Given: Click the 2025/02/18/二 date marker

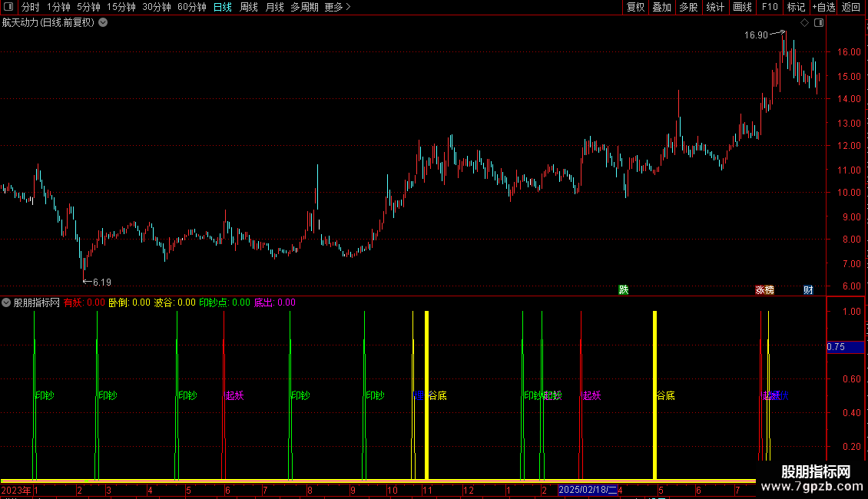Looking at the screenshot, I should click(588, 490).
